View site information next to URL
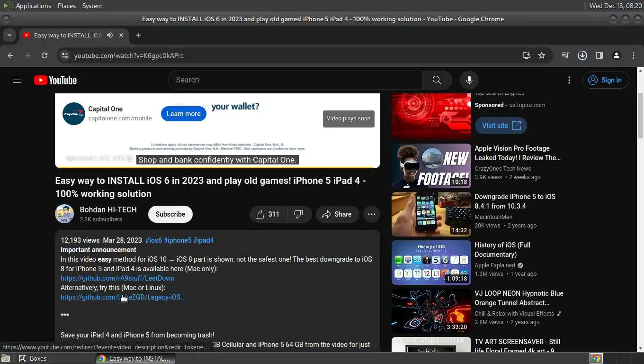Image resolution: width=644 pixels, height=364 pixels. (x=65, y=55)
